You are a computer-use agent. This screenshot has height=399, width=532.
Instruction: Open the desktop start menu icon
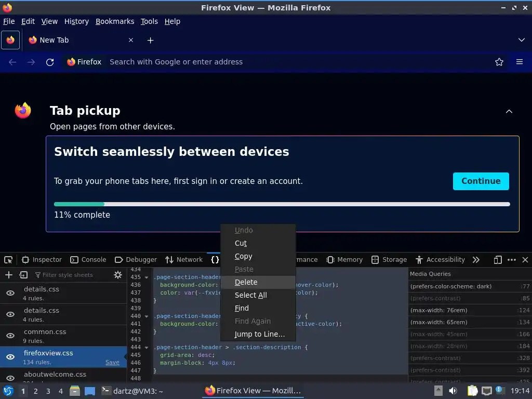(x=8, y=391)
